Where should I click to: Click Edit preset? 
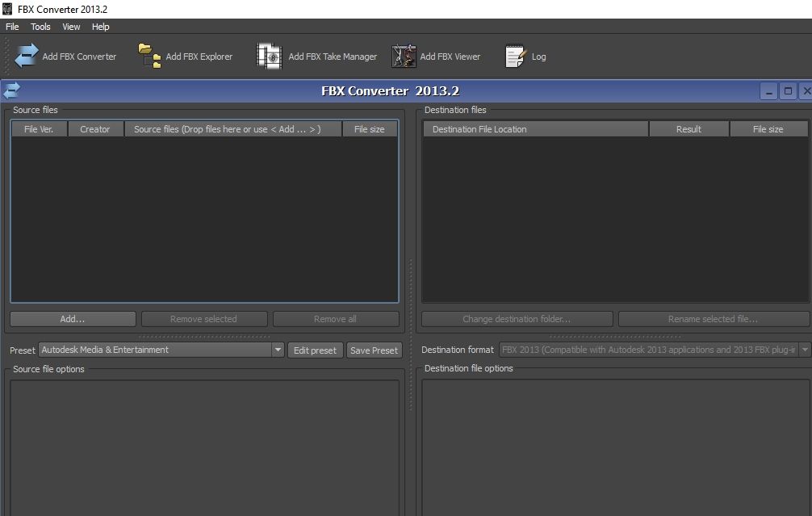pyautogui.click(x=315, y=350)
